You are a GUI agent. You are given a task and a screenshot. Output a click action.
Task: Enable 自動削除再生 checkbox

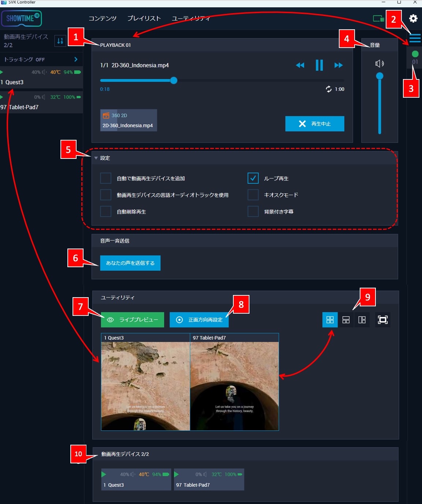105,212
